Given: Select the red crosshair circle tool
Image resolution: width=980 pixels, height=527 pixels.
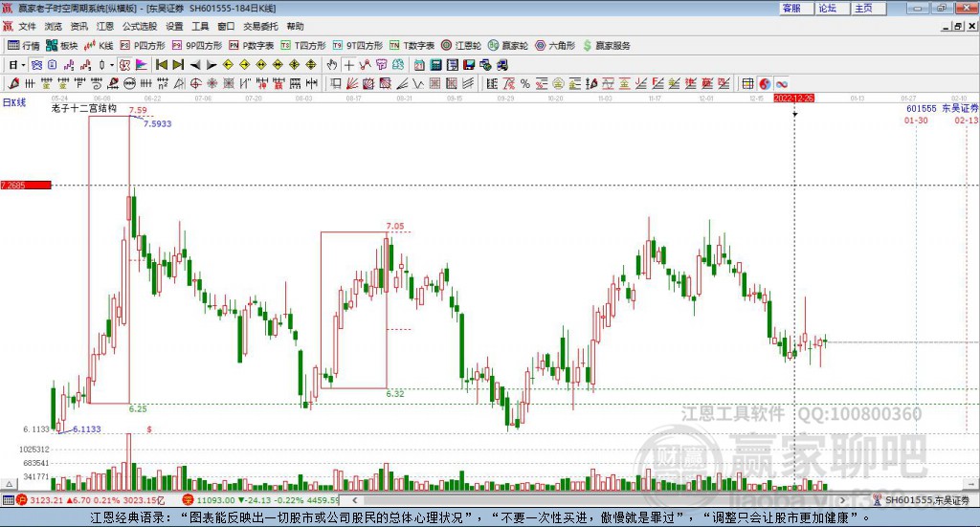Looking at the screenshot, I should (x=195, y=83).
